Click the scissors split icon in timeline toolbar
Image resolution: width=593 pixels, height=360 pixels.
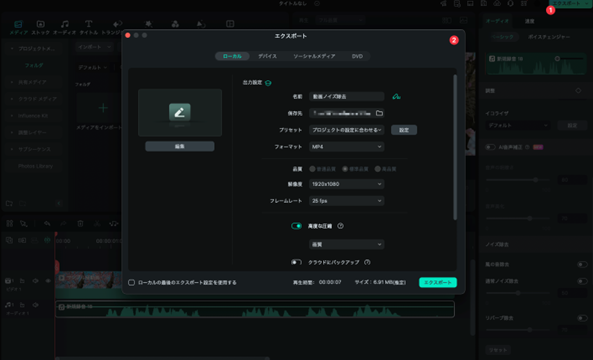pos(97,223)
